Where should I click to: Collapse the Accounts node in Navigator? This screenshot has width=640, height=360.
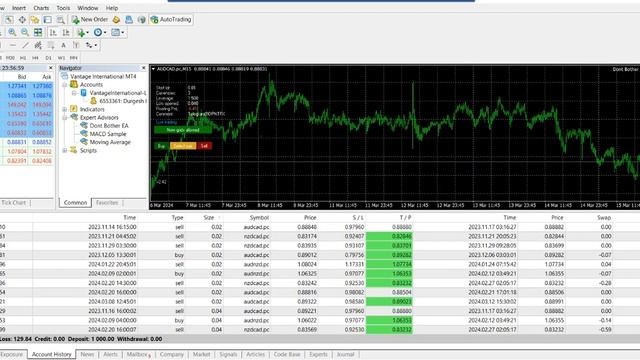(x=64, y=85)
